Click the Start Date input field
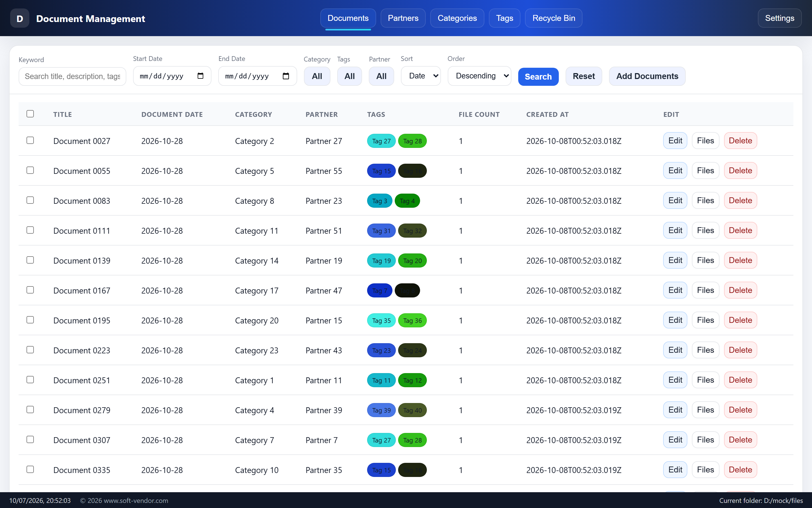This screenshot has height=508, width=812. click(172, 76)
